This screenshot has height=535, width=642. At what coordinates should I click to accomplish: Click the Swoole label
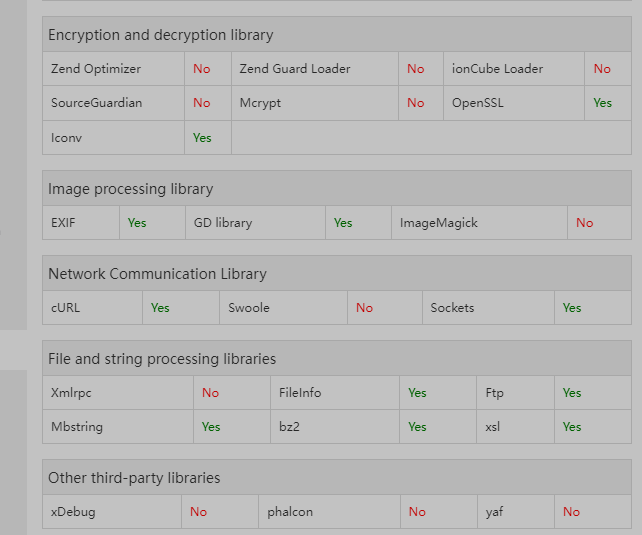pyautogui.click(x=249, y=308)
